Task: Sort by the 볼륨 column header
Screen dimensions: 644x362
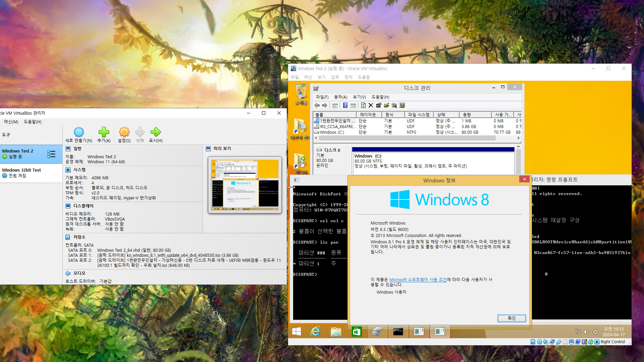Action: (335, 115)
